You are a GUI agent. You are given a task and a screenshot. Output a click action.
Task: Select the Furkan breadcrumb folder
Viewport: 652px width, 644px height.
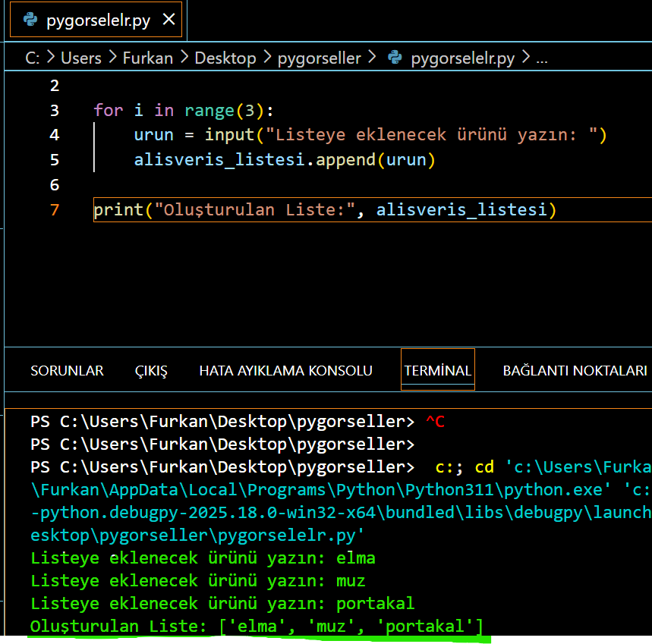(147, 58)
